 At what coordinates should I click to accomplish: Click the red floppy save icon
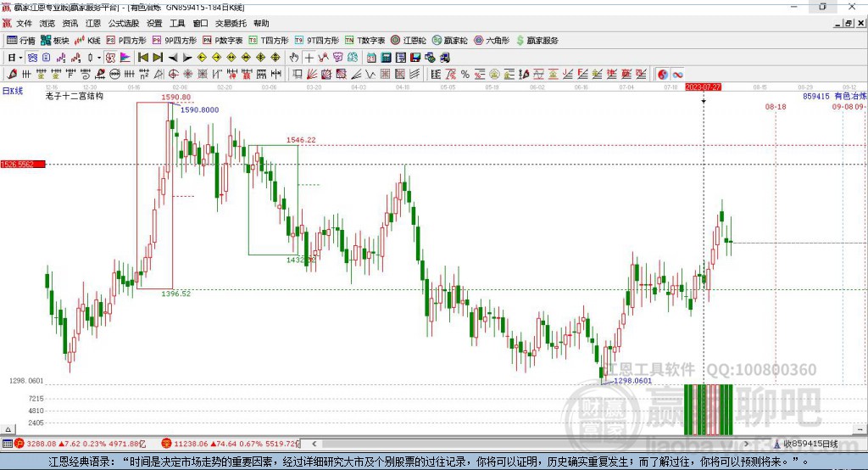(x=415, y=58)
